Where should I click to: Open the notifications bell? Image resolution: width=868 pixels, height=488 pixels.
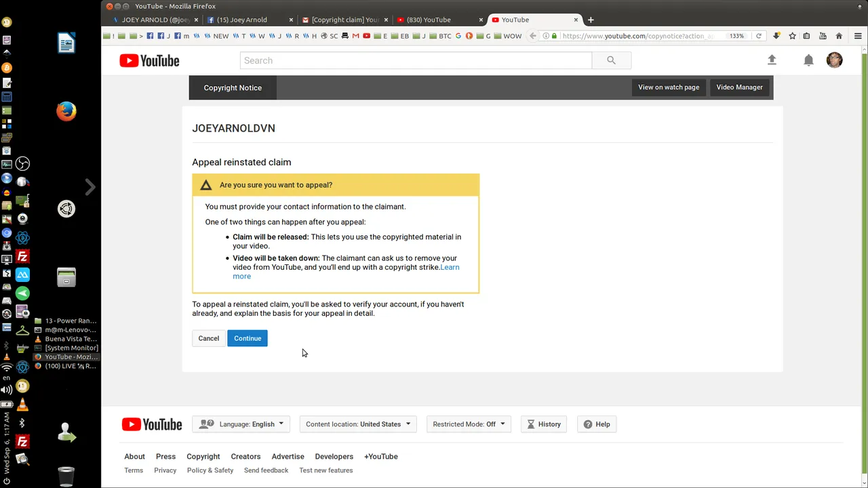pyautogui.click(x=808, y=60)
